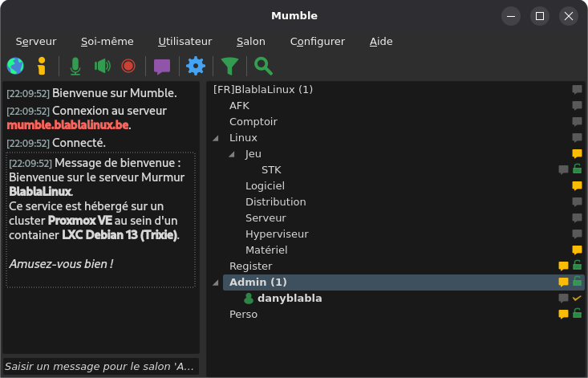This screenshot has width=588, height=378.
Task: Collapse the Admin channel arrow
Action: tap(216, 282)
